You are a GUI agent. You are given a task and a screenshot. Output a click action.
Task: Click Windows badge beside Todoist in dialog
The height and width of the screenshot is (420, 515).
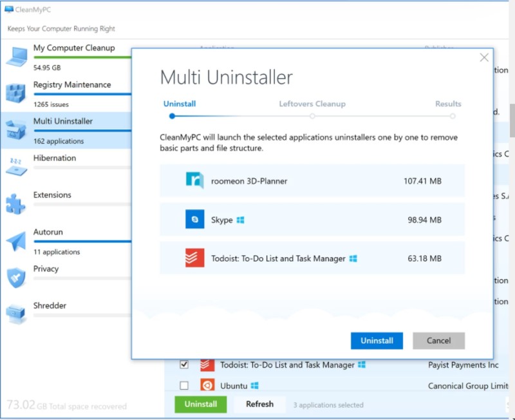click(353, 259)
